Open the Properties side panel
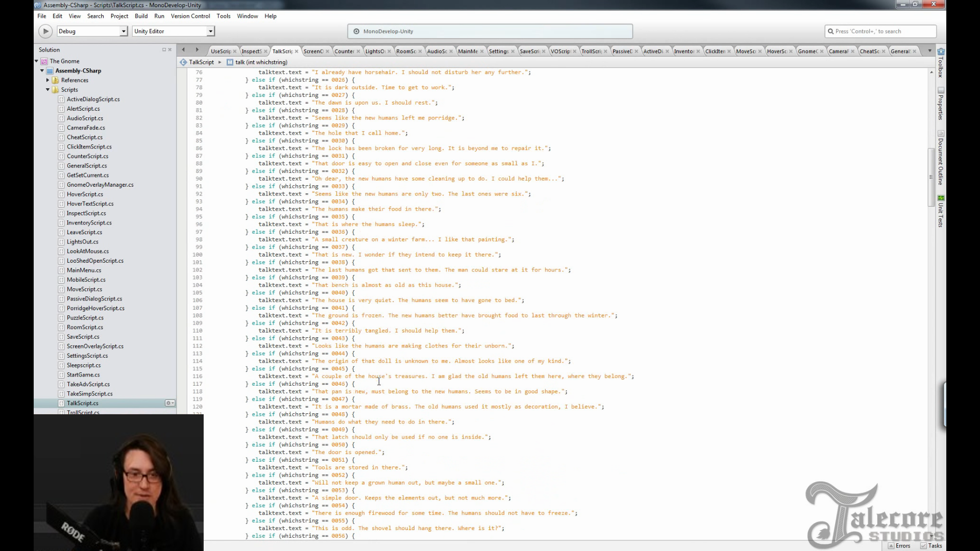 pos(941,104)
